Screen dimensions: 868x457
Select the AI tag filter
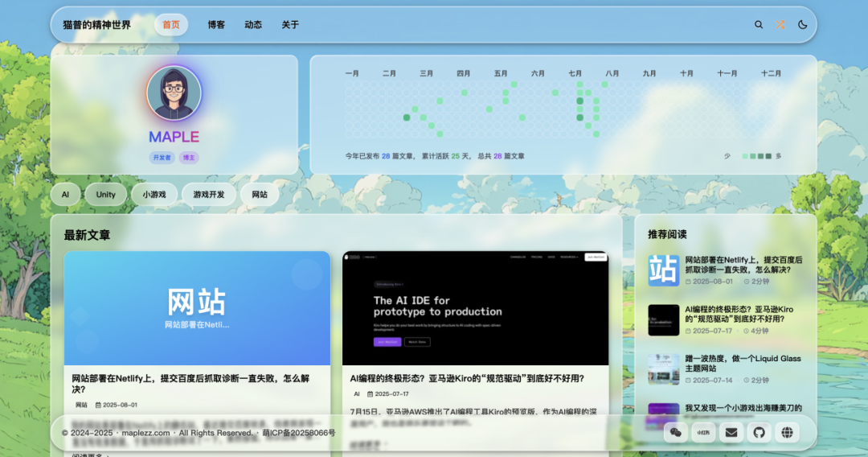65,195
